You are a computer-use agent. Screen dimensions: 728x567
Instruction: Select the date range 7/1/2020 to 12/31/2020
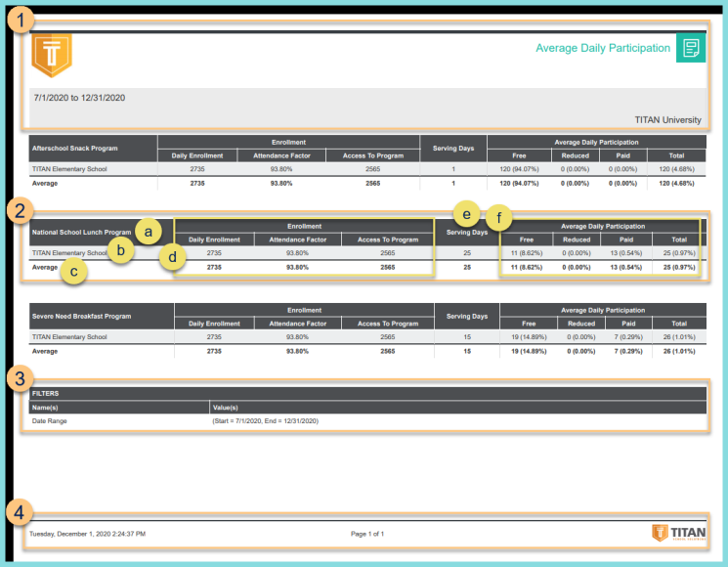(79, 98)
